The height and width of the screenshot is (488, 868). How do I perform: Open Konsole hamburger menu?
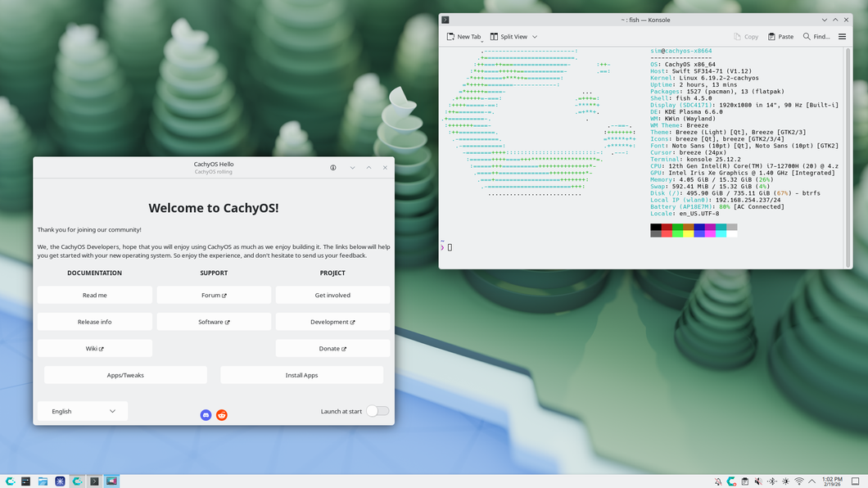842,37
